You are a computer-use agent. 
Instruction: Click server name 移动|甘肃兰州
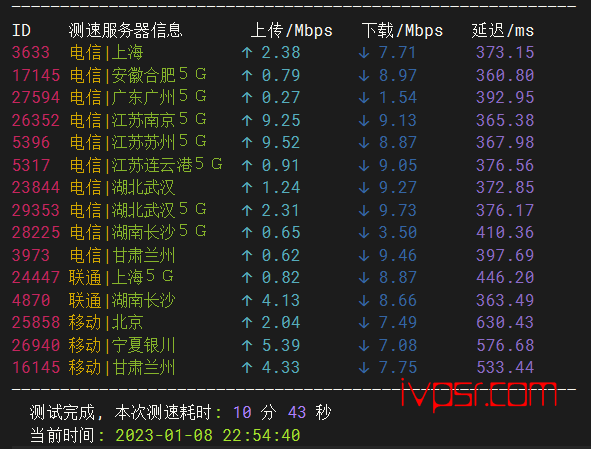tap(122, 367)
